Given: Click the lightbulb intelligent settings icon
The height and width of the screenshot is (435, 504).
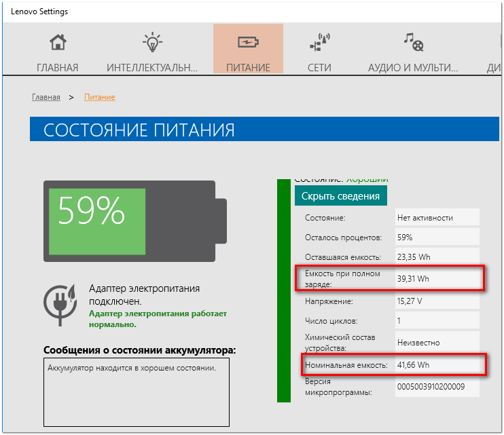Looking at the screenshot, I should (x=152, y=43).
